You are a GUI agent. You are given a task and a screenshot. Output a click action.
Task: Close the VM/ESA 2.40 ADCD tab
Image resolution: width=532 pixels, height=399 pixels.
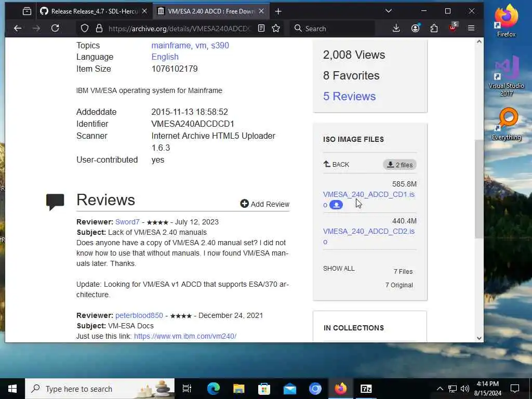[x=261, y=11]
